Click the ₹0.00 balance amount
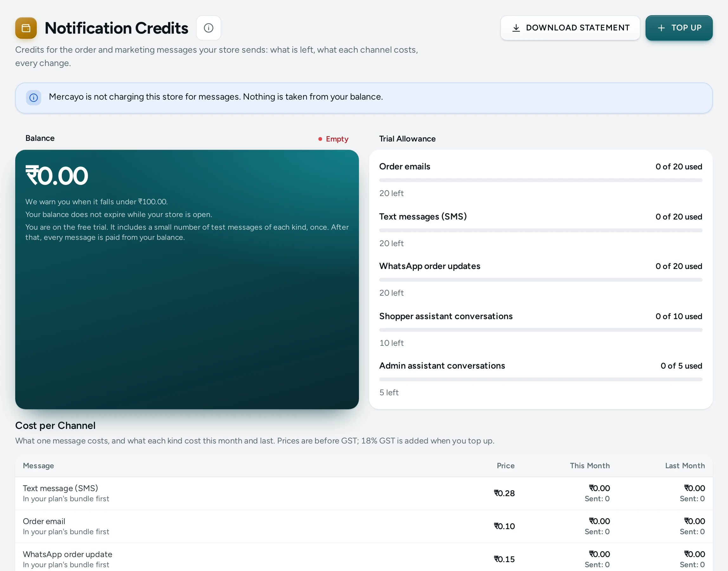This screenshot has height=571, width=728. [57, 176]
